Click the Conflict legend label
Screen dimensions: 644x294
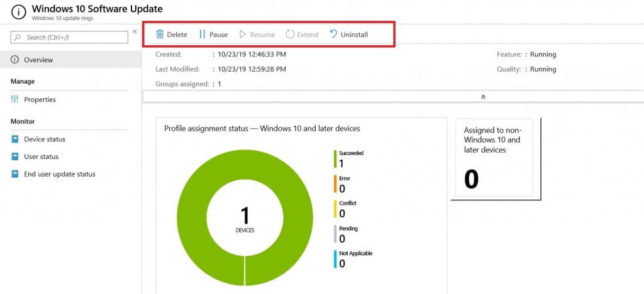tap(348, 204)
